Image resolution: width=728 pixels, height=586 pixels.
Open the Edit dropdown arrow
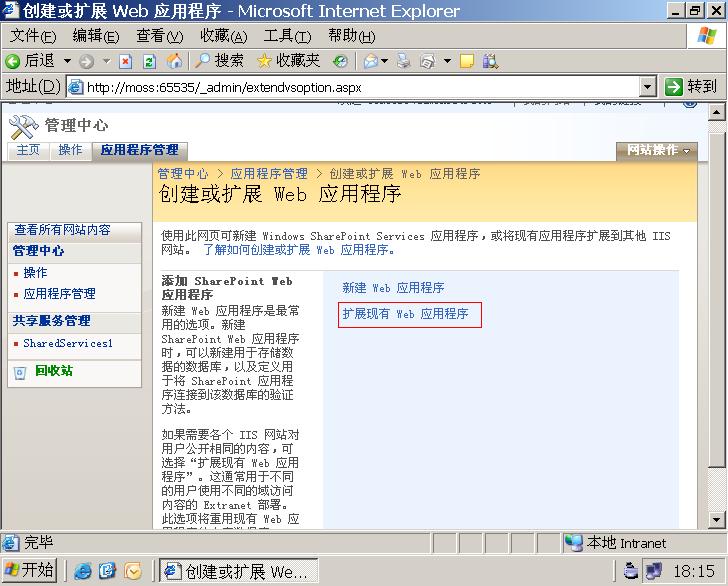pyautogui.click(x=448, y=61)
